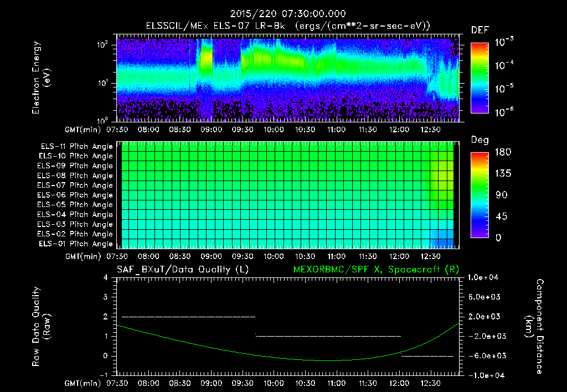Click the ELS-04 Pitch Angle row label

pos(75,215)
